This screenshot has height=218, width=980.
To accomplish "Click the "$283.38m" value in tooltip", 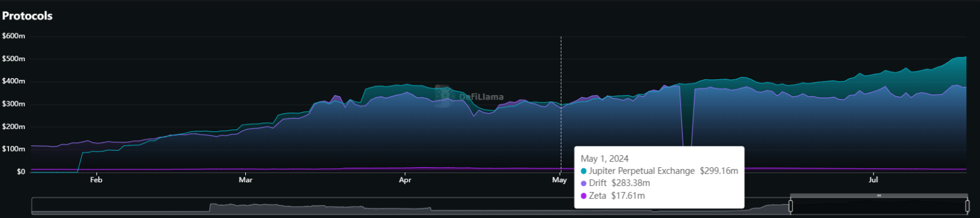I will [x=631, y=183].
